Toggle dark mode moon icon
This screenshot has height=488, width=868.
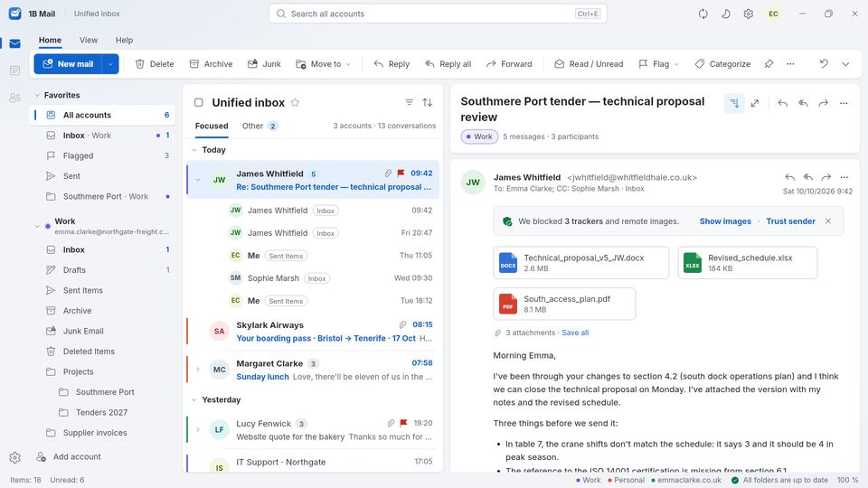726,14
